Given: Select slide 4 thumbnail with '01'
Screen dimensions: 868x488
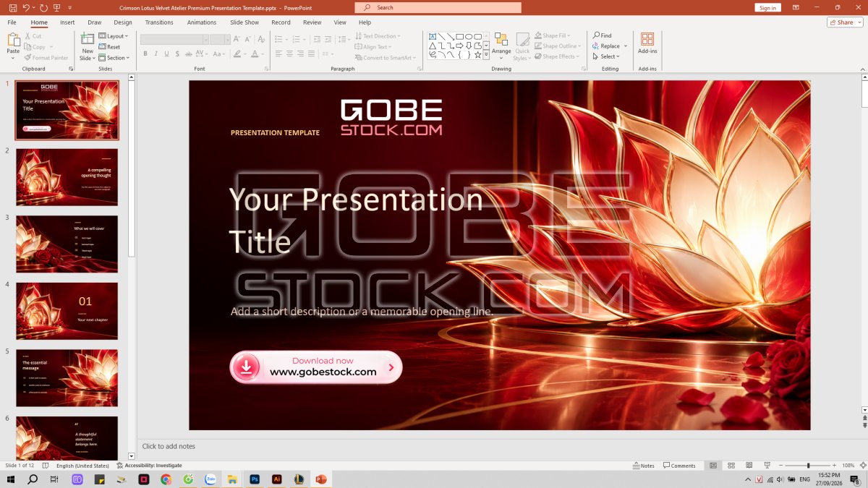Looking at the screenshot, I should 67,311.
